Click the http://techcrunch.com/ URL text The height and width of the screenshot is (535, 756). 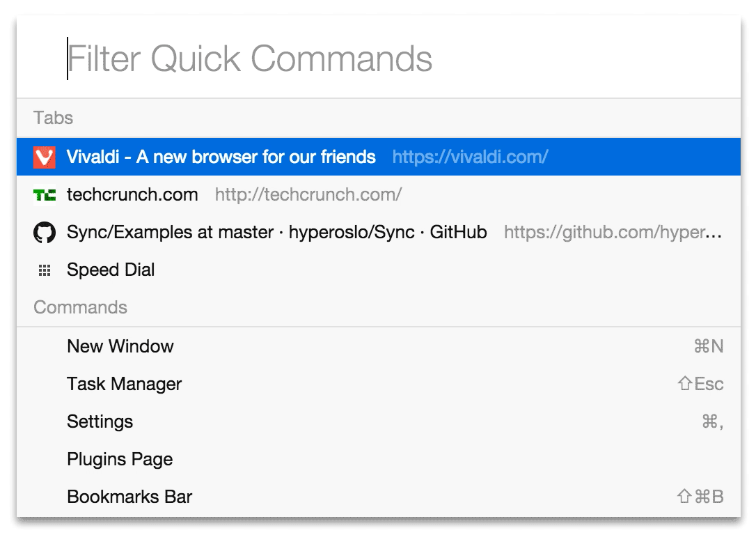tap(308, 194)
